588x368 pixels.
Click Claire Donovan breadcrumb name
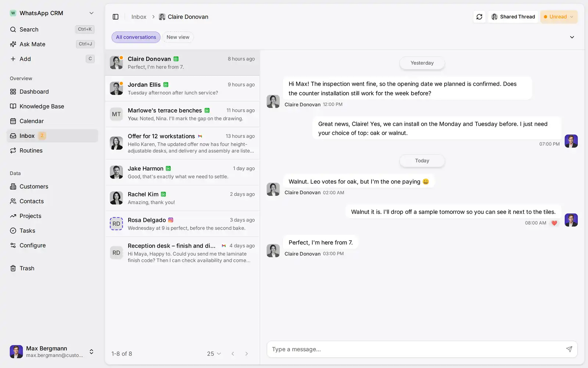(188, 17)
